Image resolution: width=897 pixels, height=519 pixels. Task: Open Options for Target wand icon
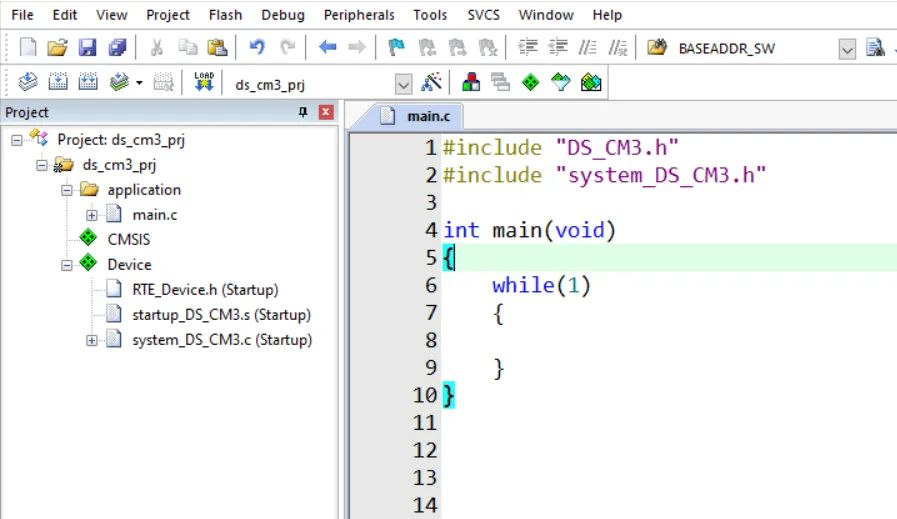click(431, 82)
